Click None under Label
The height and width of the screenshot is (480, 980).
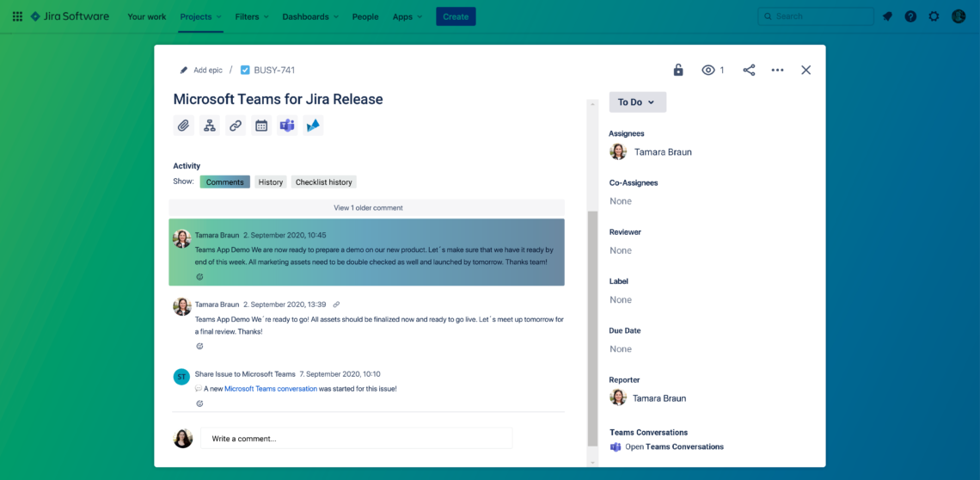[621, 299]
